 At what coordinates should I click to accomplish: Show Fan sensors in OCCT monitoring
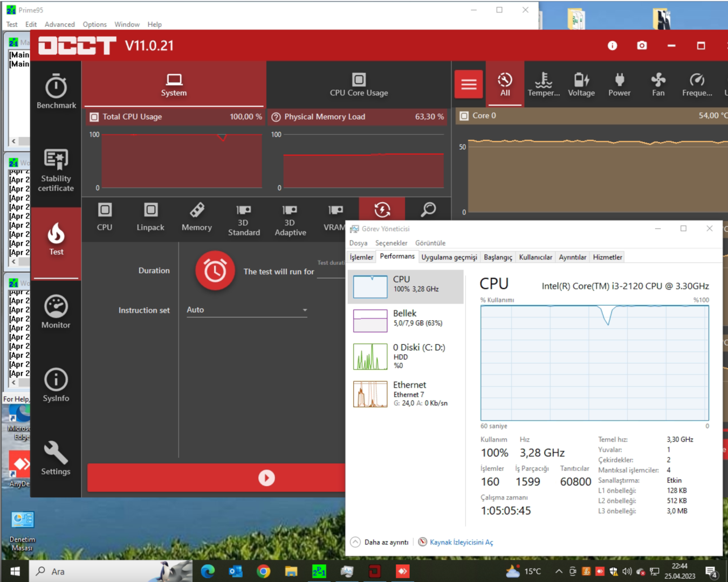pyautogui.click(x=658, y=84)
